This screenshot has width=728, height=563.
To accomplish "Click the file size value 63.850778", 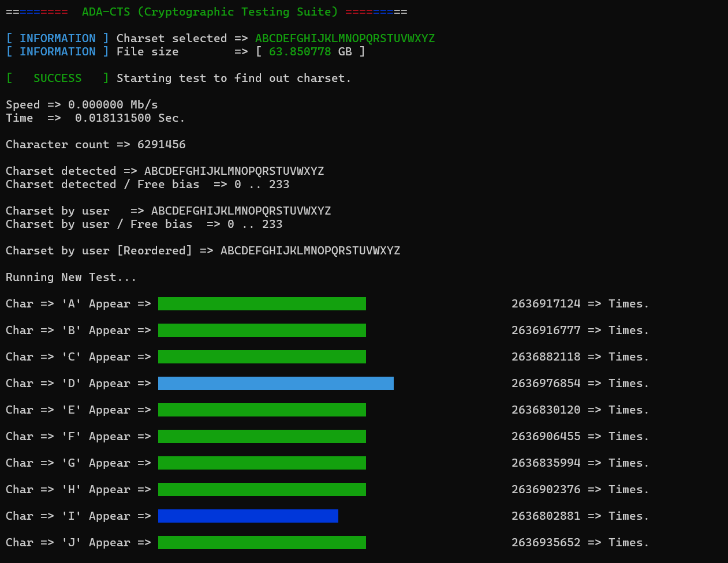I will 300,52.
